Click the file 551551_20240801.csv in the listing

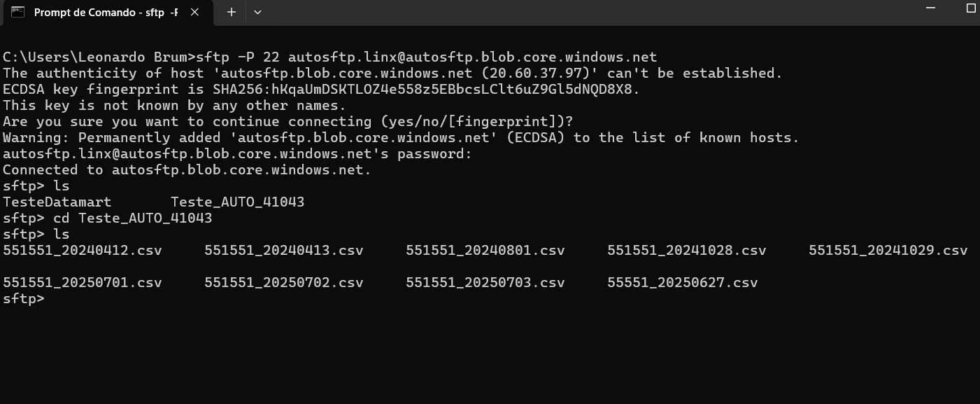pos(485,251)
